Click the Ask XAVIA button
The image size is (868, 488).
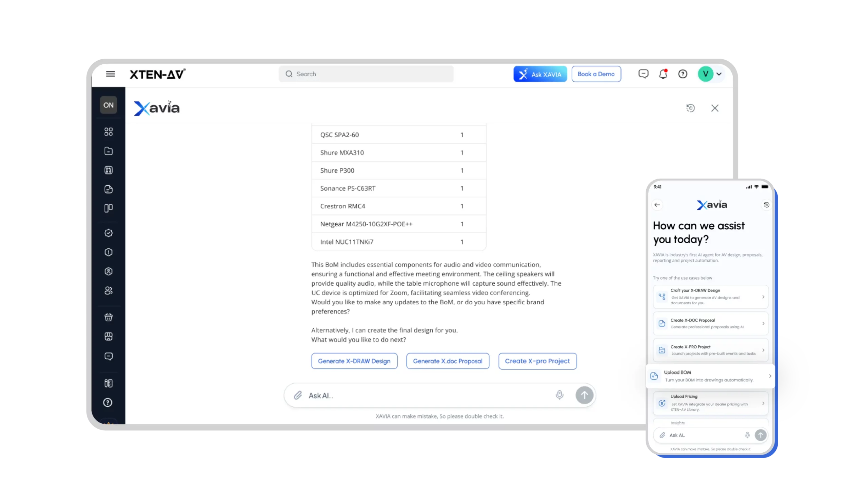(540, 74)
